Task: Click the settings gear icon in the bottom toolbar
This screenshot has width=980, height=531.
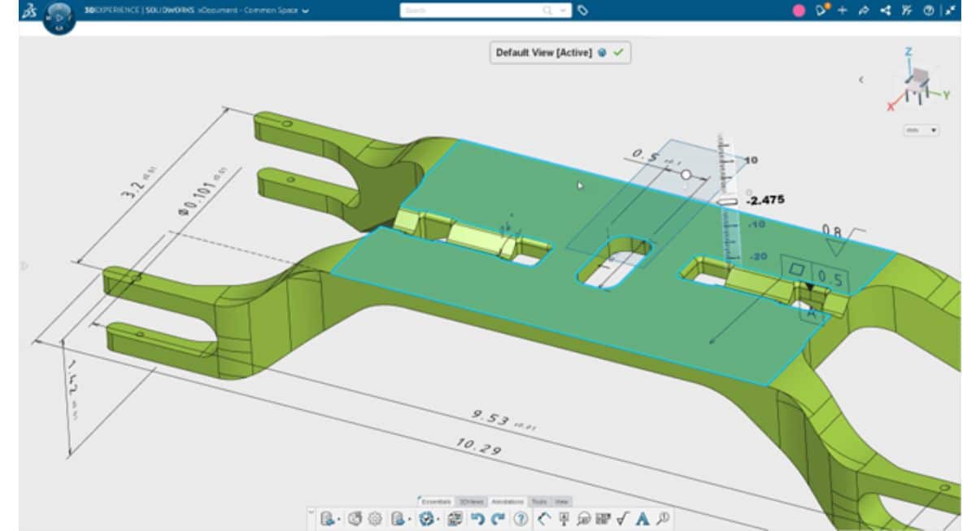Action: click(375, 519)
